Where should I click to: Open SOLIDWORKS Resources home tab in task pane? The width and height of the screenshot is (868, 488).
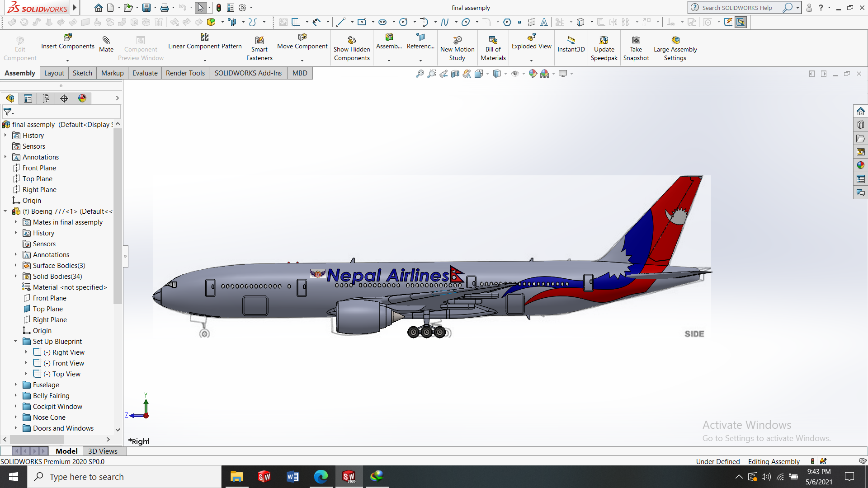860,111
